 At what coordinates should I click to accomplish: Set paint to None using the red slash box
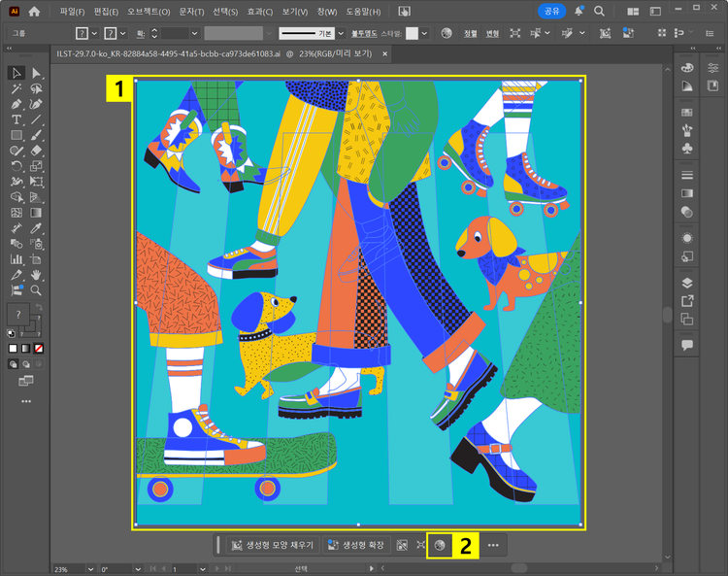[39, 348]
